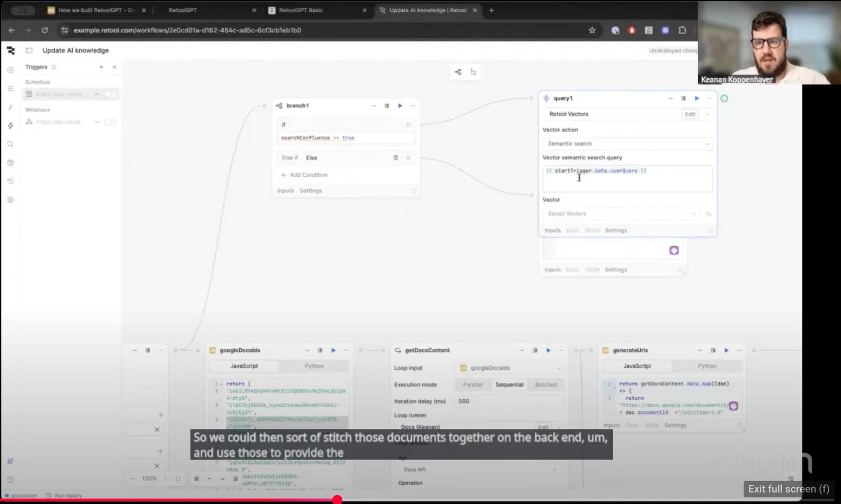Run the googleDocsIds block
The height and width of the screenshot is (504, 841).
333,350
